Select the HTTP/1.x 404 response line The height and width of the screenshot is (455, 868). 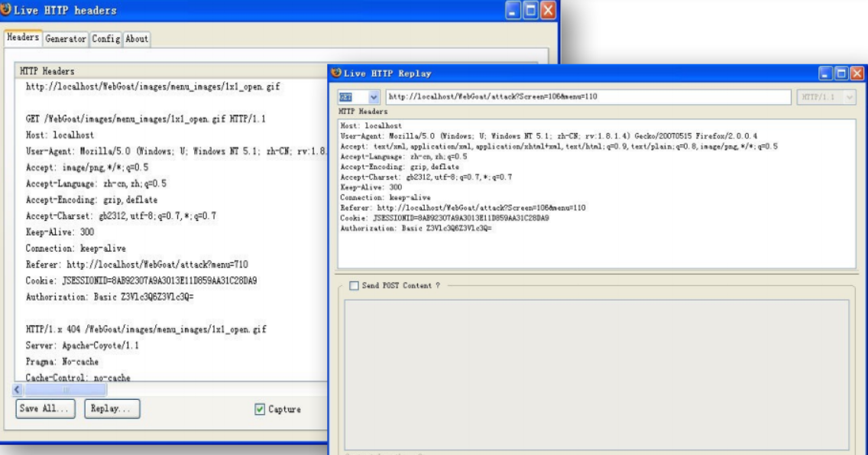click(x=146, y=329)
